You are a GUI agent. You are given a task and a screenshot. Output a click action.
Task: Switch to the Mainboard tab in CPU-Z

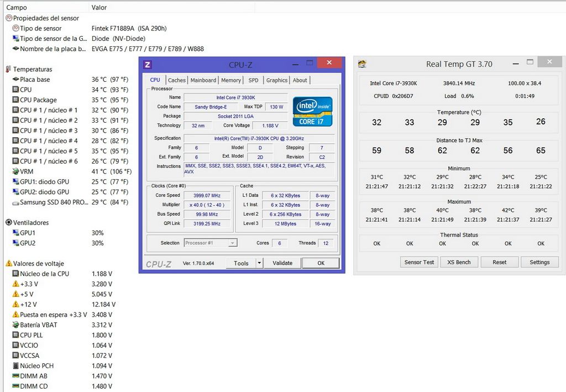click(x=203, y=80)
